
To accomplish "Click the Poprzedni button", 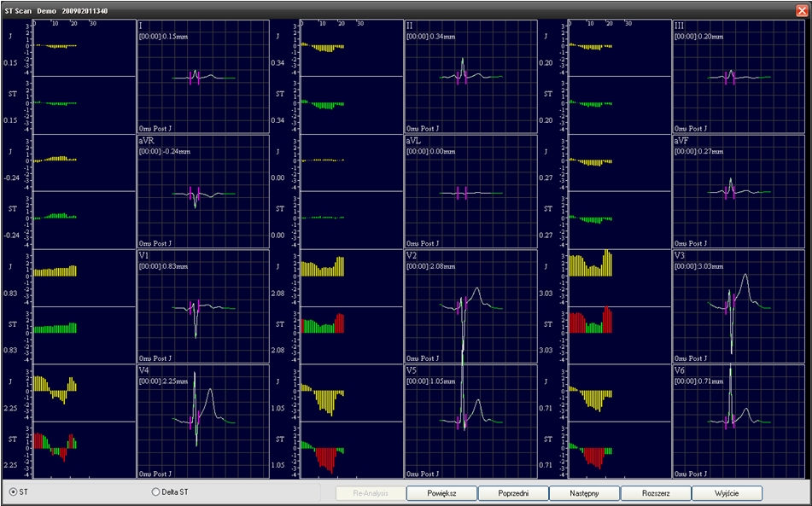I will pos(511,492).
